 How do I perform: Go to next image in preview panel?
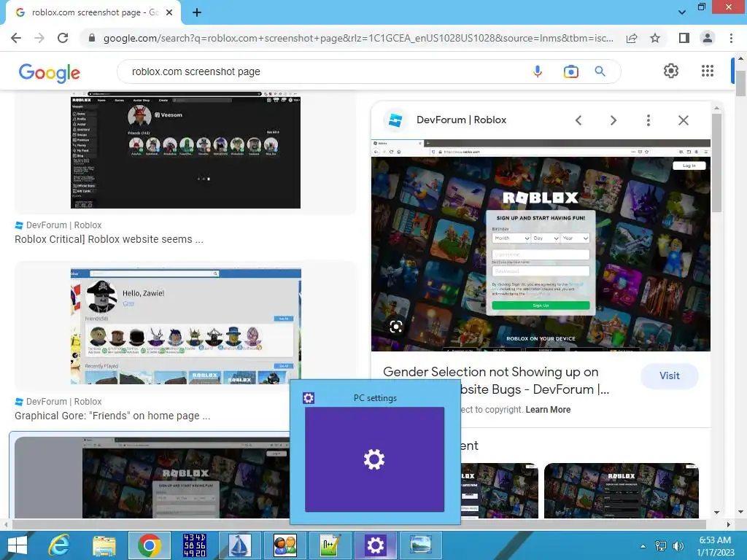point(613,120)
